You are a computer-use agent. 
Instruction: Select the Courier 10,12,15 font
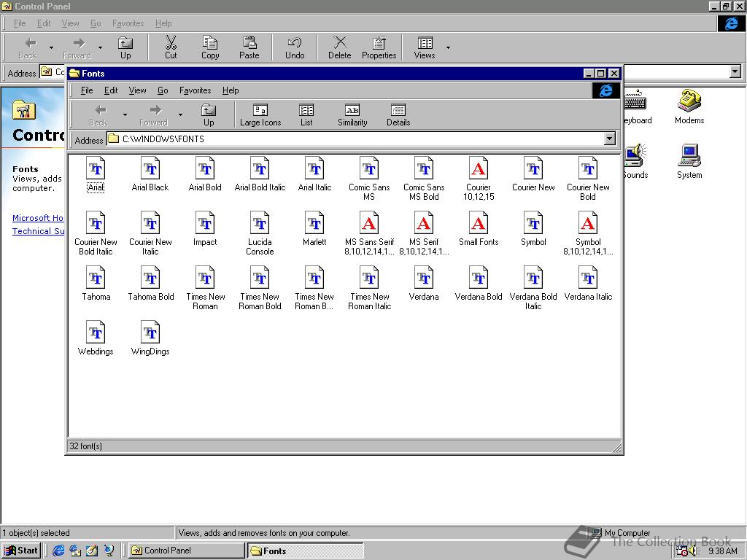click(479, 179)
